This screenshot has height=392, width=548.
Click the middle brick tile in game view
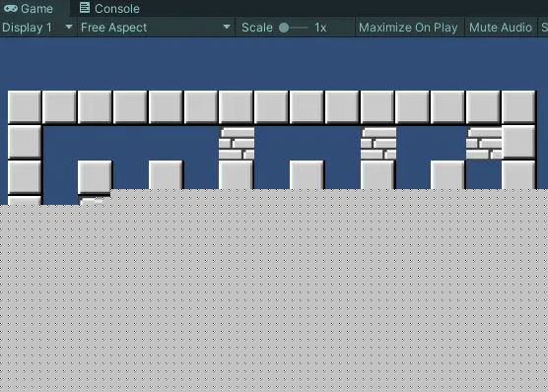point(378,144)
